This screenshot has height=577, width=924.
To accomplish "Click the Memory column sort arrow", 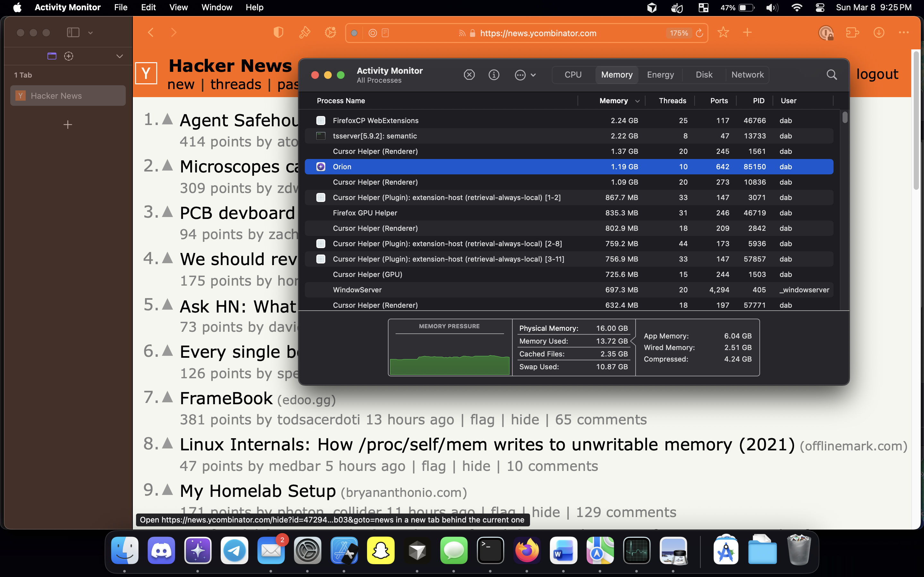I will (x=637, y=101).
